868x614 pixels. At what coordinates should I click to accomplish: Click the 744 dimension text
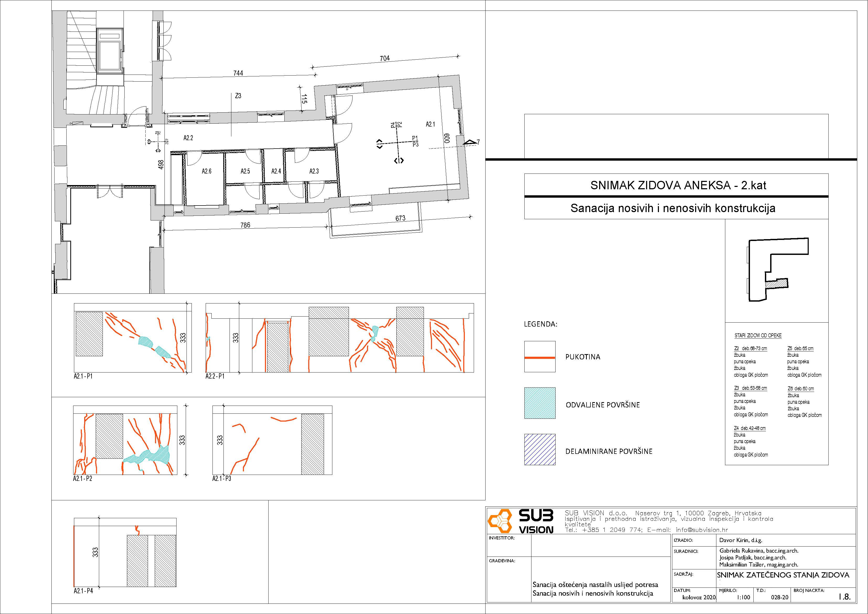[x=238, y=73]
